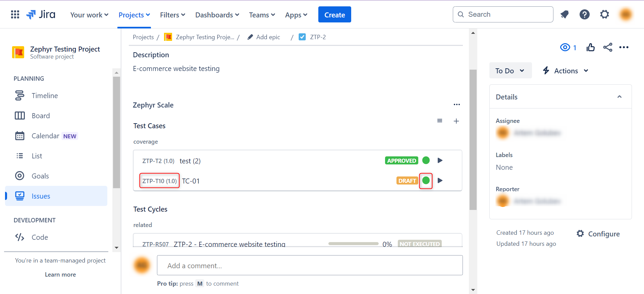
Task: Open the settings gear in header
Action: click(604, 15)
